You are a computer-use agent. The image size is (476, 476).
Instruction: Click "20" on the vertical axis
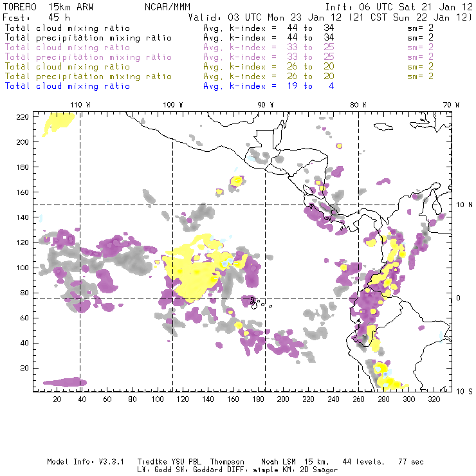[x=24, y=368]
